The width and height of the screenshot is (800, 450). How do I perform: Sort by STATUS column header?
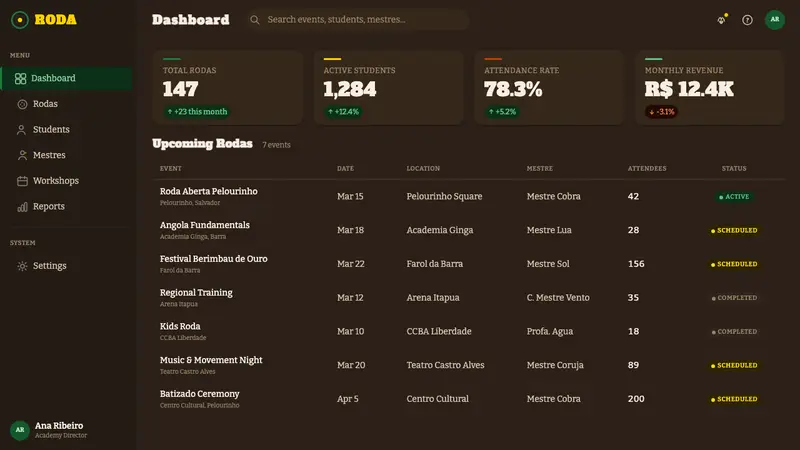point(734,168)
